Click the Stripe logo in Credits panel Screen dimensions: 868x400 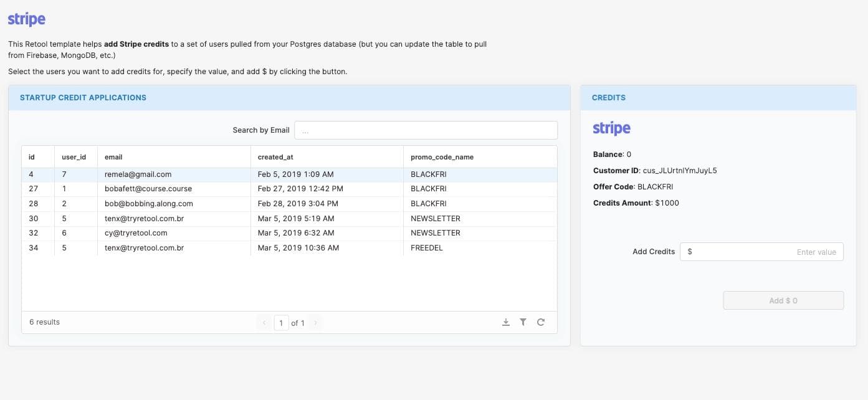point(611,128)
